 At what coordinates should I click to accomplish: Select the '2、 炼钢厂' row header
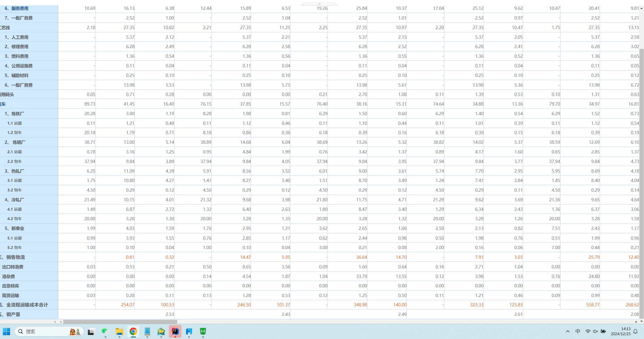pyautogui.click(x=29, y=142)
